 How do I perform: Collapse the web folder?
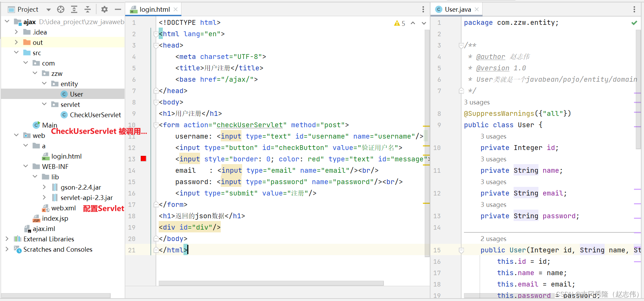[x=16, y=135]
